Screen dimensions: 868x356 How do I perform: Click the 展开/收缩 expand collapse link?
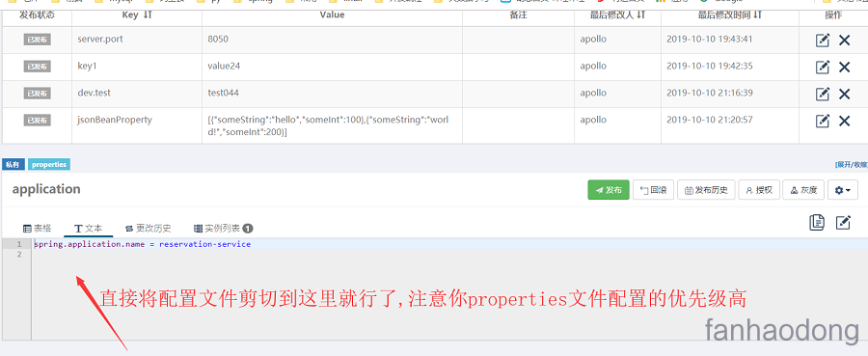[x=852, y=164]
